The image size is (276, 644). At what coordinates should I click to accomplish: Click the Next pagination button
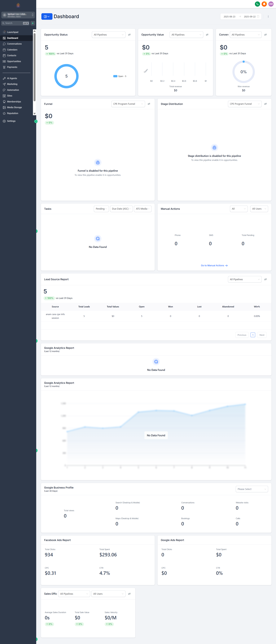tap(261, 335)
